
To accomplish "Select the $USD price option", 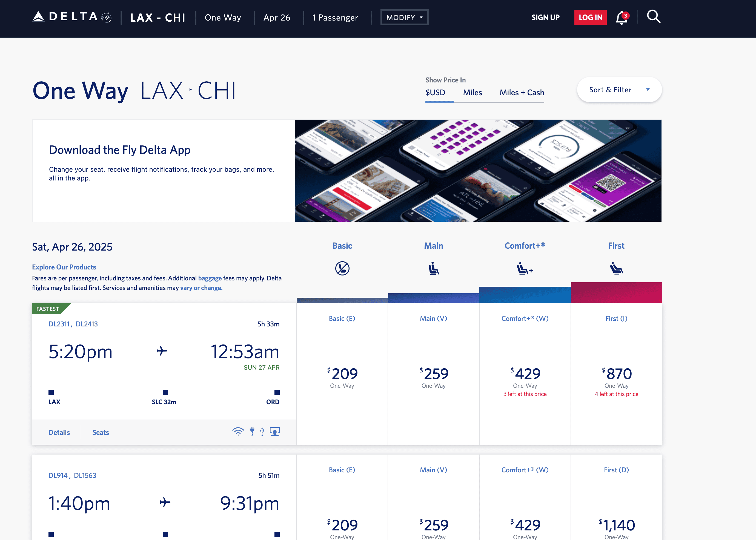I will (435, 93).
